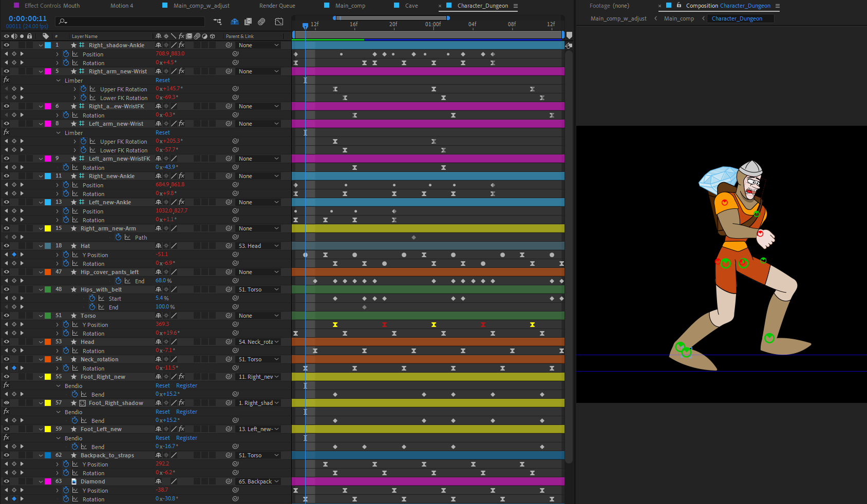Click the yellow label color of Foot_Left_new

[48, 429]
